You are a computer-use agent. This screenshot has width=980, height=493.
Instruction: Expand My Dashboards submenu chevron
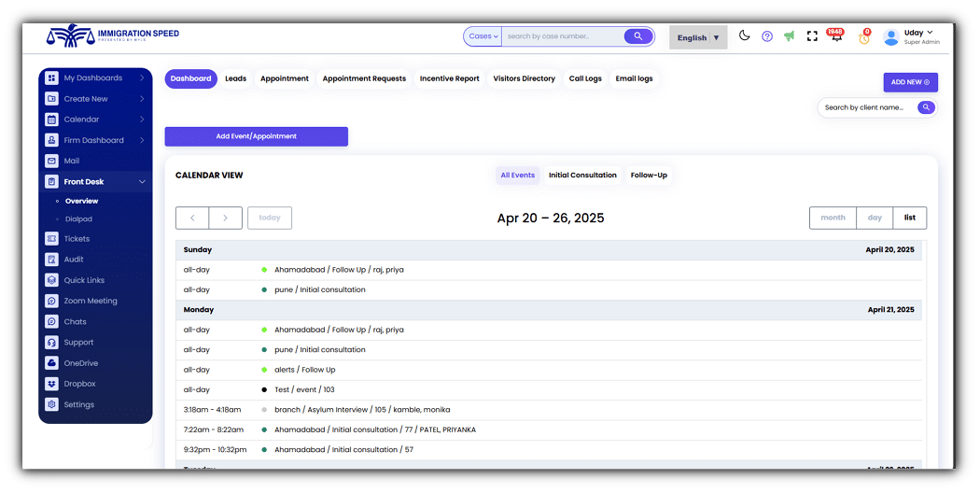tap(142, 78)
